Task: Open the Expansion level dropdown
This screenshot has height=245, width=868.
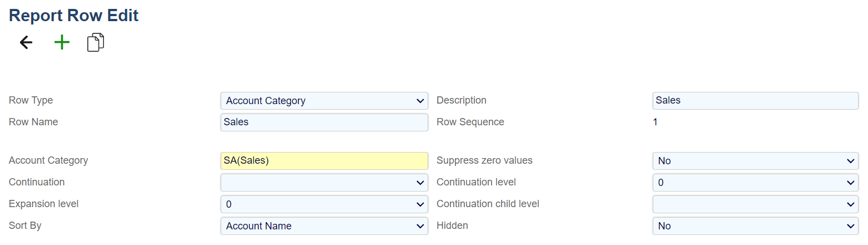Action: pyautogui.click(x=324, y=204)
